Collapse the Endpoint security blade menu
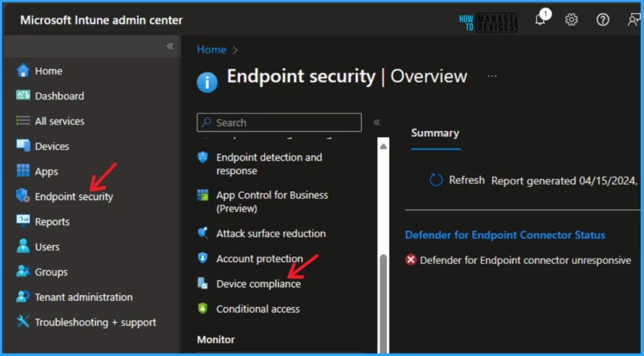Image resolution: width=644 pixels, height=356 pixels. (377, 123)
